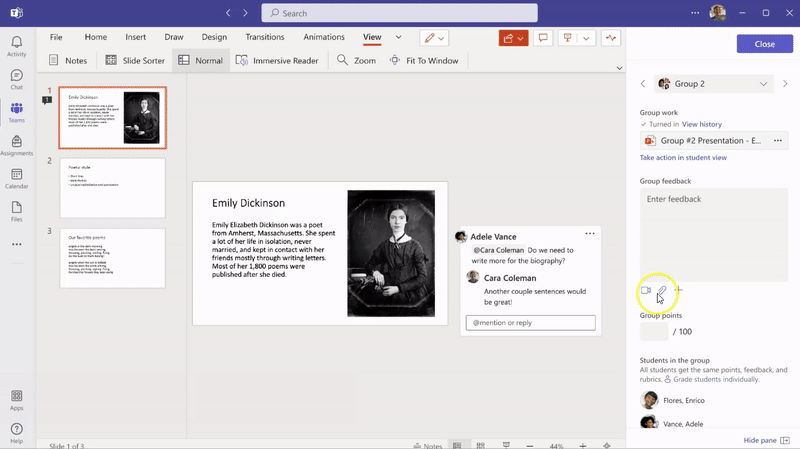This screenshot has width=800, height=449.
Task: Select the View tab
Action: click(372, 37)
